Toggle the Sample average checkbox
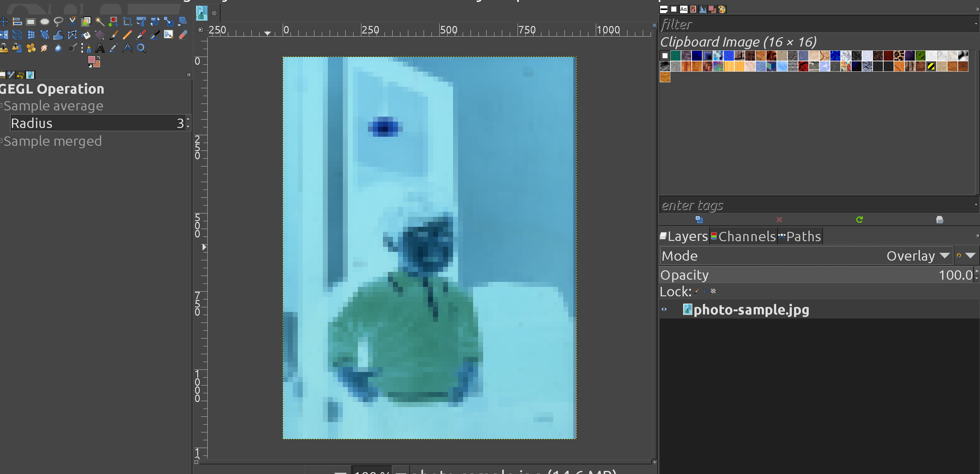This screenshot has height=474, width=980. 2,106
